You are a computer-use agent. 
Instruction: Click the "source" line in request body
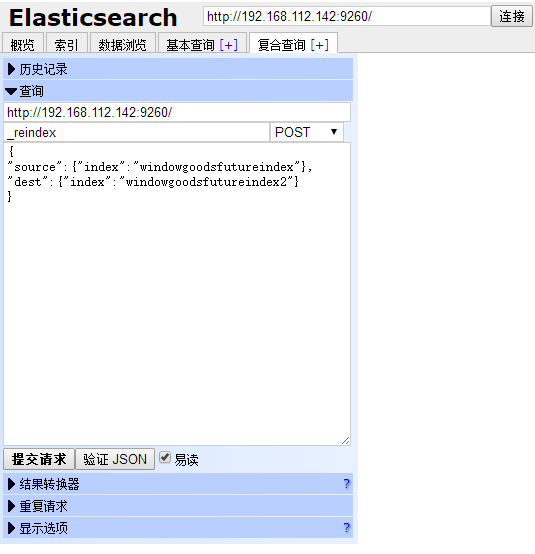[x=160, y=167]
